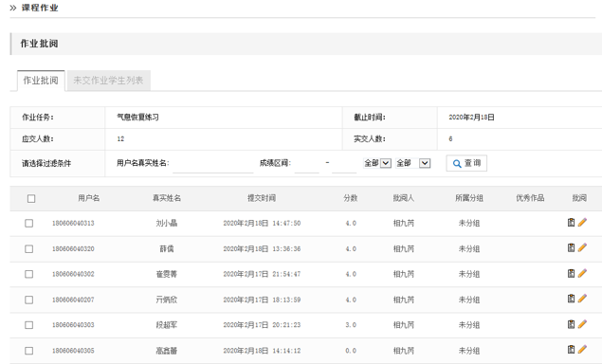Check the box for user 180606040320
This screenshot has height=364, width=602.
coord(28,248)
